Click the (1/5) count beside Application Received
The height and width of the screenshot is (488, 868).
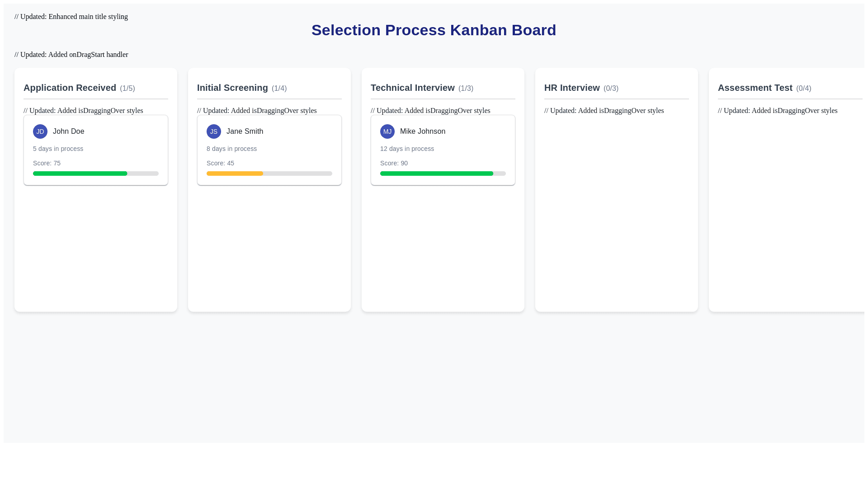[127, 89]
